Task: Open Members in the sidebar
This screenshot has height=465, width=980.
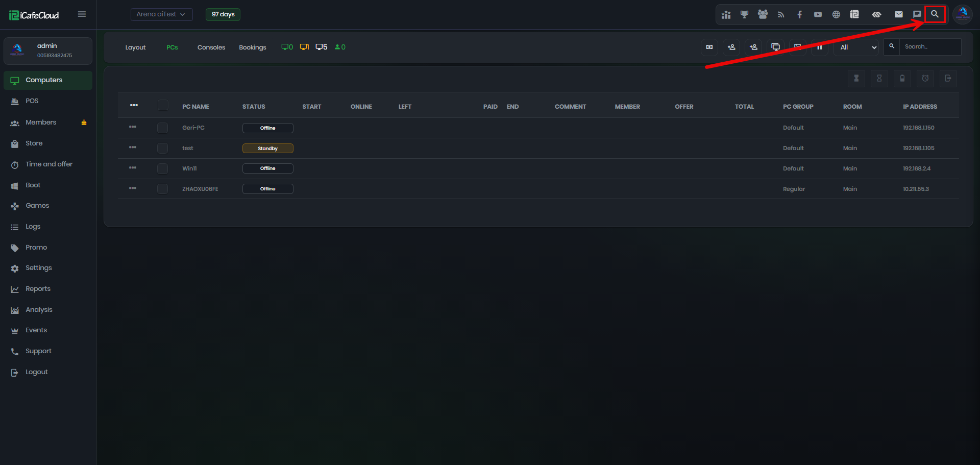Action: coord(48,123)
